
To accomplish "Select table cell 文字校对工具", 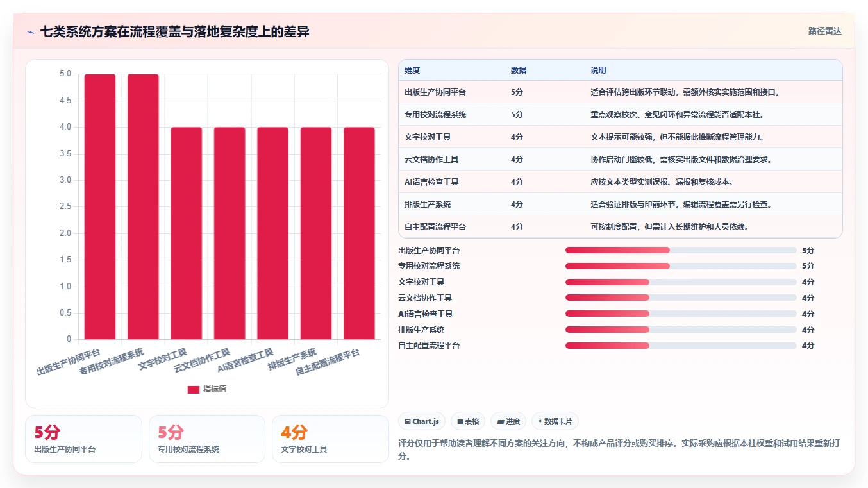I will (x=428, y=137).
